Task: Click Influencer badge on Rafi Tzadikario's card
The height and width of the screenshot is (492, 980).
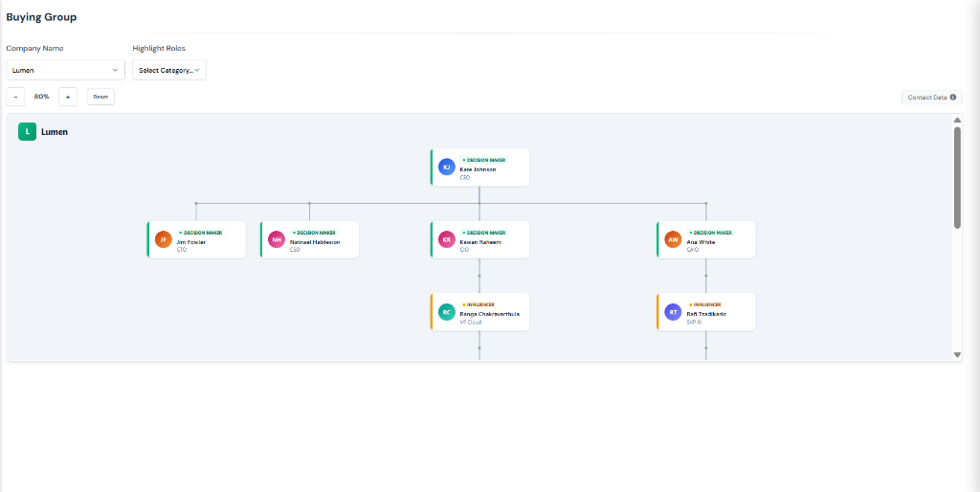Action: (x=704, y=305)
